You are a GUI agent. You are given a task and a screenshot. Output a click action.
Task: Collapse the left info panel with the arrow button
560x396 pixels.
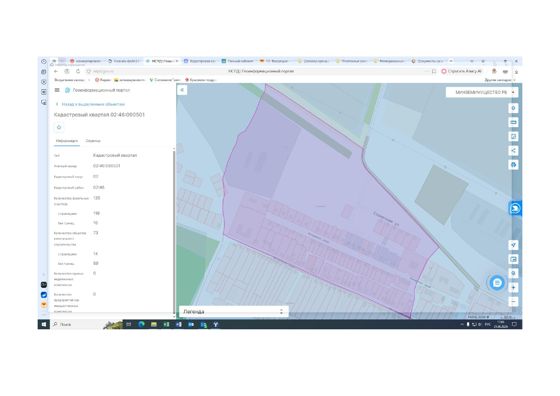(x=182, y=90)
